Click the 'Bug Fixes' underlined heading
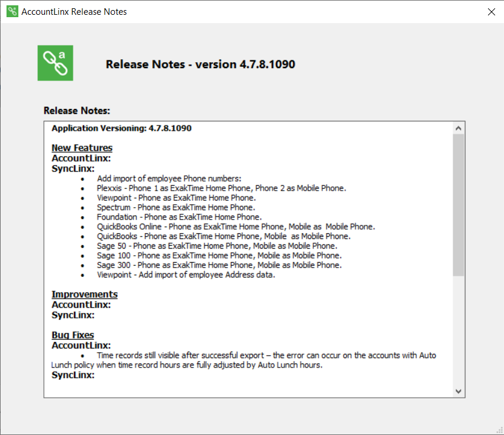This screenshot has width=504, height=435. (x=73, y=335)
